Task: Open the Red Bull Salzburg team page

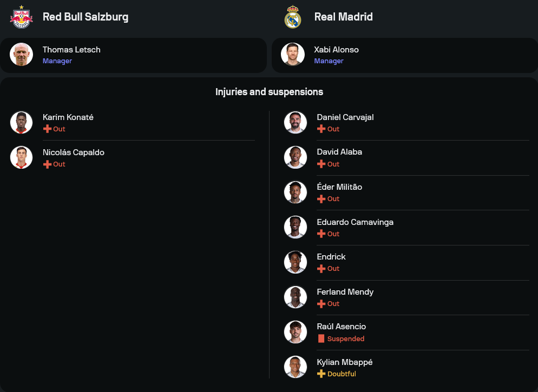Action: point(86,17)
